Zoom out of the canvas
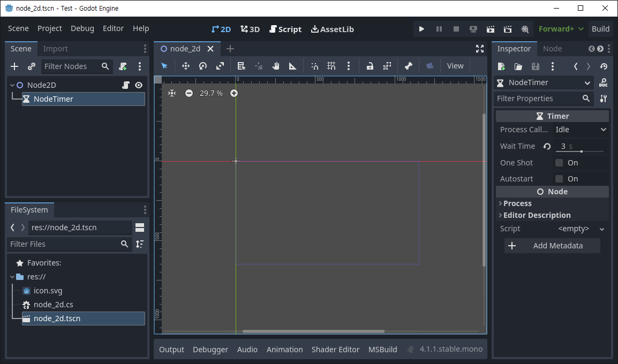 coord(189,93)
